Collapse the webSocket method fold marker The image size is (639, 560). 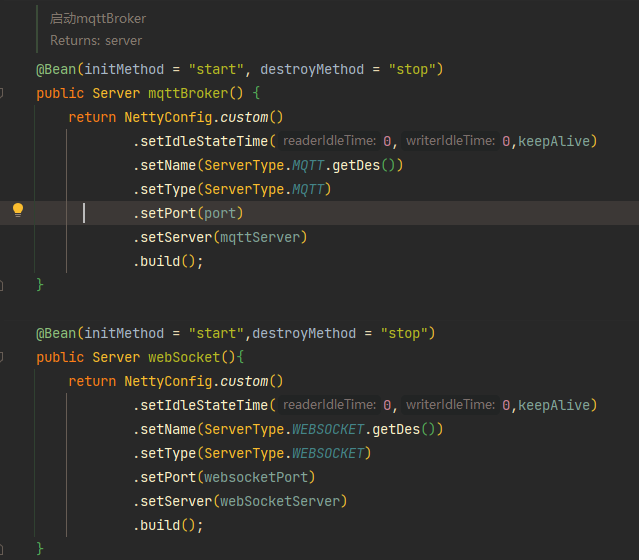(x=2, y=357)
